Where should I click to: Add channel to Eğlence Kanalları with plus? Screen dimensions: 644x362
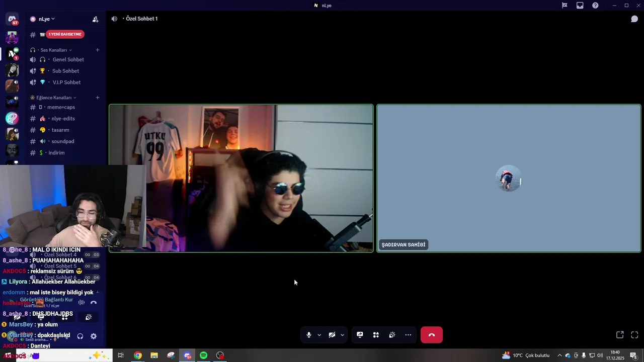coord(98,98)
